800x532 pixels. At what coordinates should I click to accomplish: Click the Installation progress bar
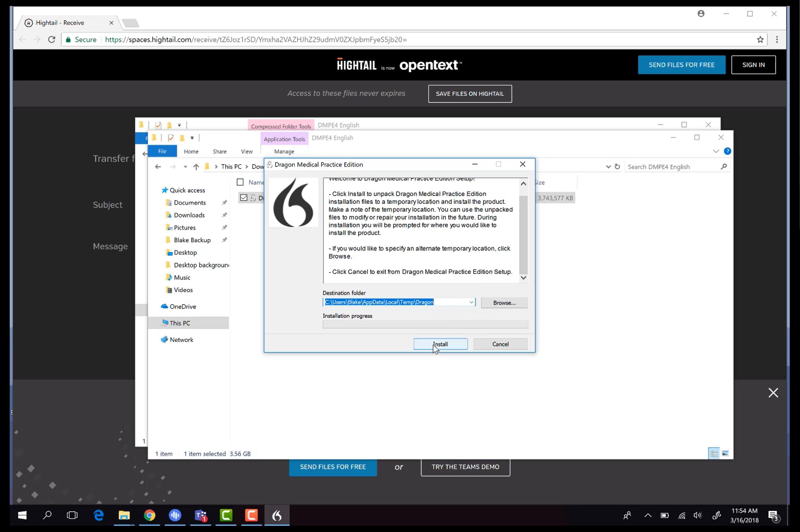point(425,325)
